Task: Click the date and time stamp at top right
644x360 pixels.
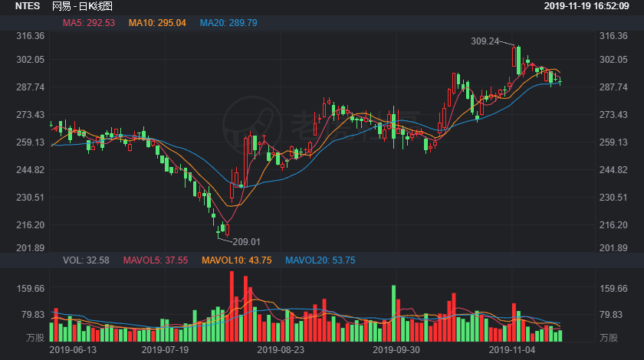Action: point(591,6)
